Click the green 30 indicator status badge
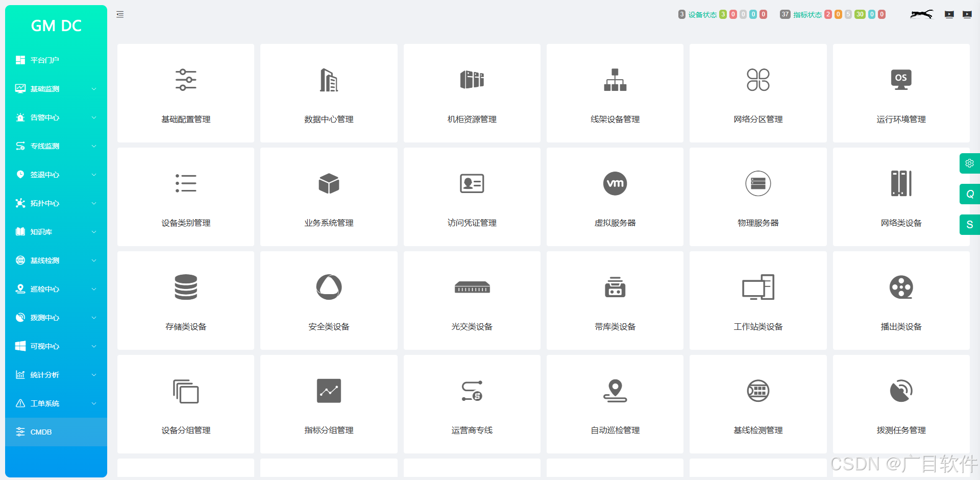The image size is (980, 480). pyautogui.click(x=860, y=14)
